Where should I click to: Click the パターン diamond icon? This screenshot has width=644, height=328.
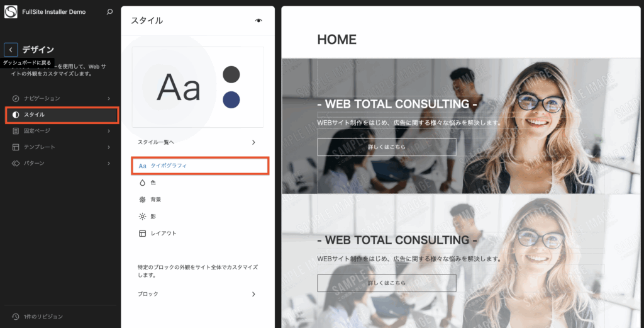(x=16, y=164)
